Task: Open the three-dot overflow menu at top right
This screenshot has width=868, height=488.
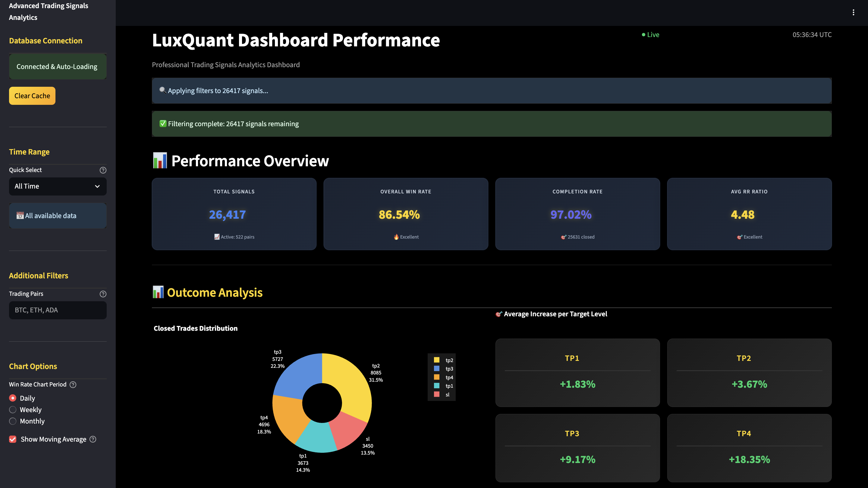Action: click(854, 12)
